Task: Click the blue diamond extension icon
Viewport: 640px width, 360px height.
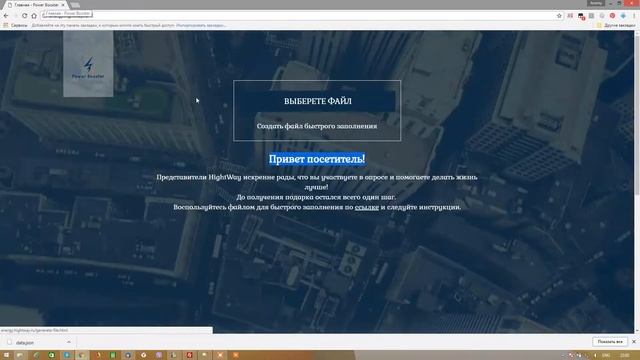Action: [623, 16]
